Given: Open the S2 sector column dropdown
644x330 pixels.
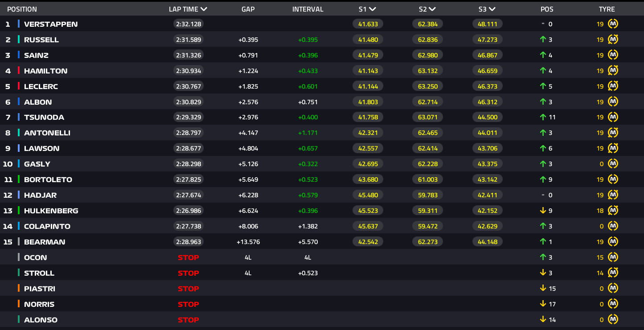Looking at the screenshot, I should 432,9.
